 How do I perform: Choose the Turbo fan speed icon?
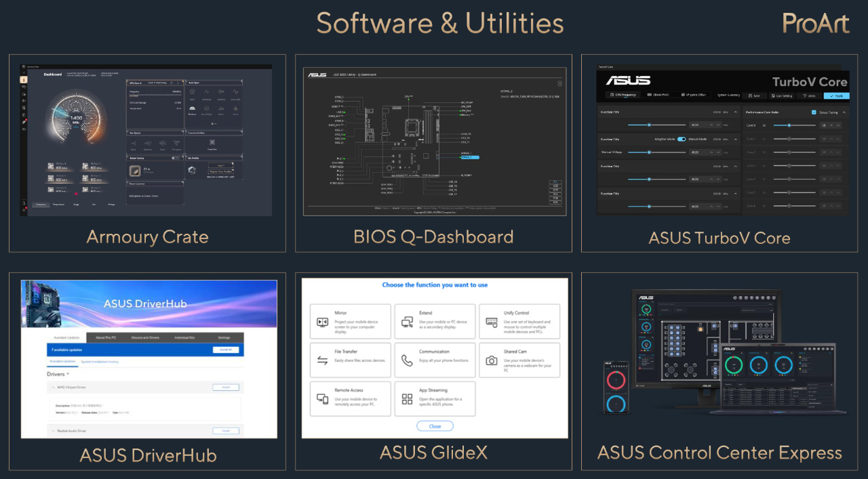tap(163, 143)
